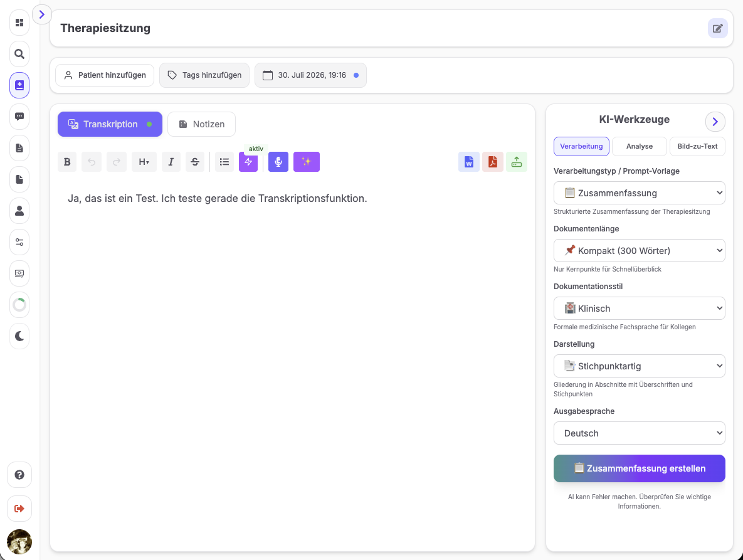This screenshot has width=743, height=560.
Task: Open the patient person sidebar icon
Action: click(19, 210)
